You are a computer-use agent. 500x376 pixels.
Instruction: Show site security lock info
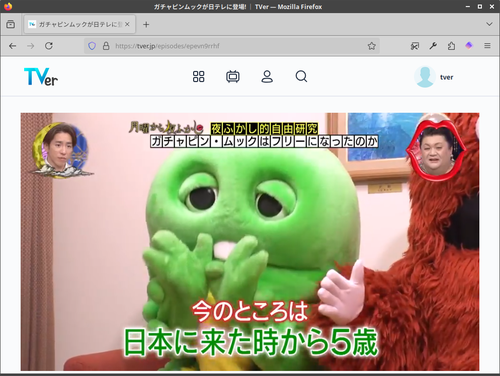click(x=106, y=46)
